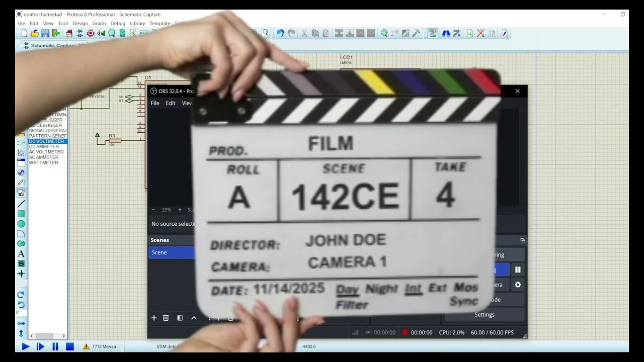Flip vertically with the Y-mirror icon
The height and width of the screenshot is (362, 644).
click(x=21, y=333)
